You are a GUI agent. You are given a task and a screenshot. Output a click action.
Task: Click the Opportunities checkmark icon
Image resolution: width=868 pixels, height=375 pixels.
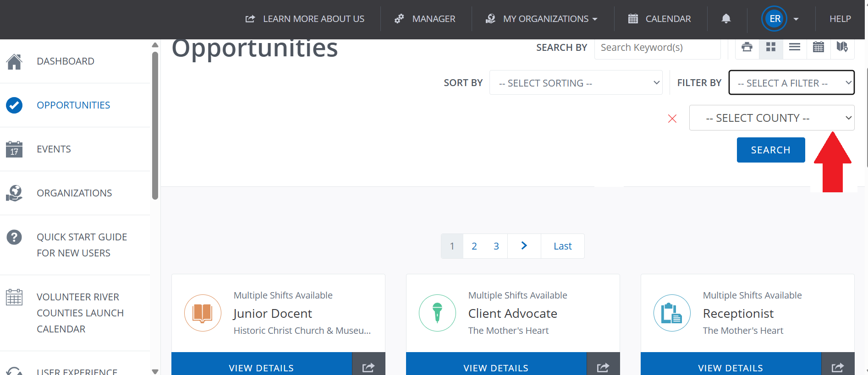tap(14, 105)
